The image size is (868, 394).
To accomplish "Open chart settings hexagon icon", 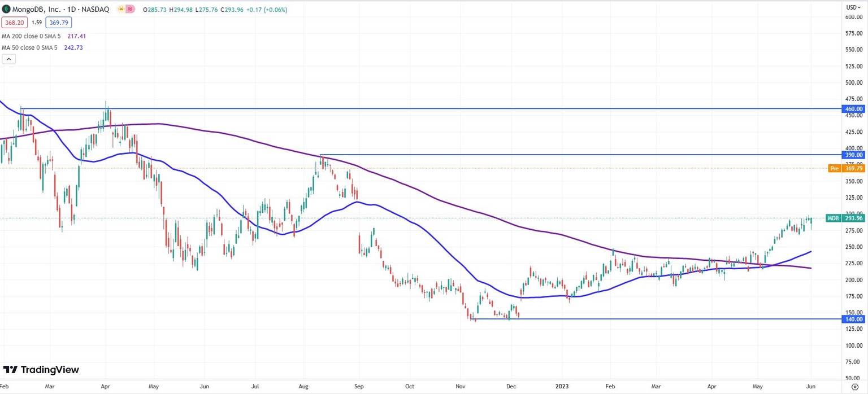I will tap(854, 386).
